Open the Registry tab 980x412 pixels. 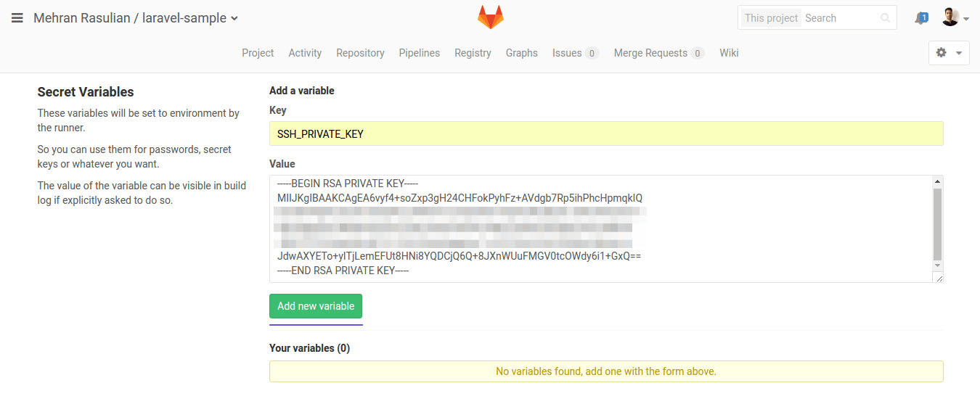click(x=473, y=53)
